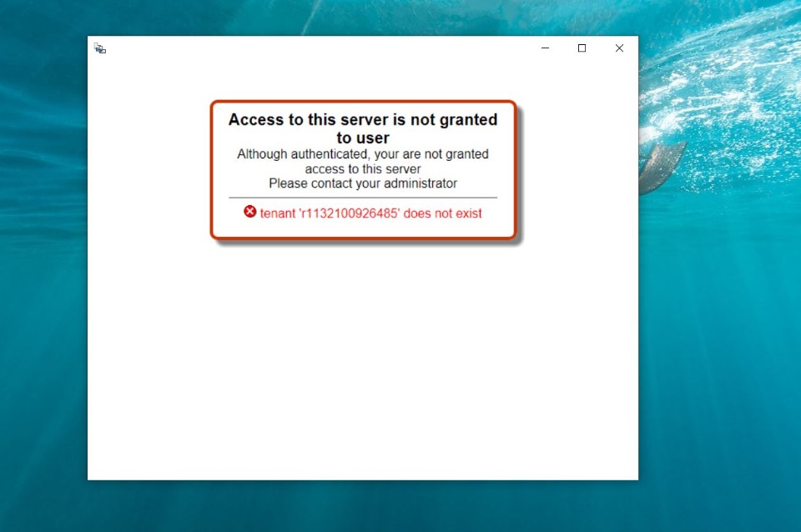Viewport: 801px width, 532px height.
Task: Click the heading 'Access to this server is not granted to user'
Action: click(x=363, y=128)
